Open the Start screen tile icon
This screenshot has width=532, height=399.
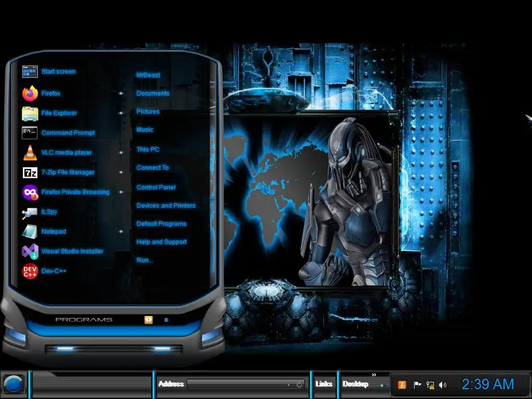(x=30, y=72)
